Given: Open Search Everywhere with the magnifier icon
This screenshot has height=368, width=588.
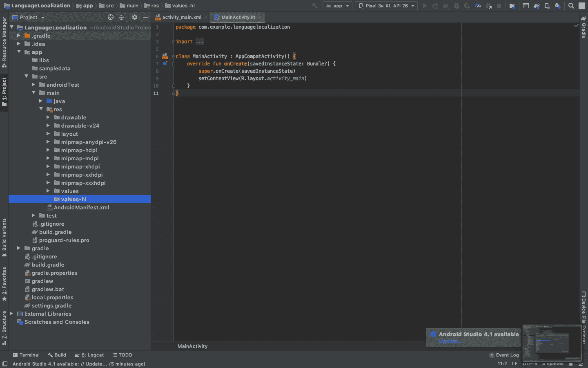Looking at the screenshot, I should click(x=571, y=5).
